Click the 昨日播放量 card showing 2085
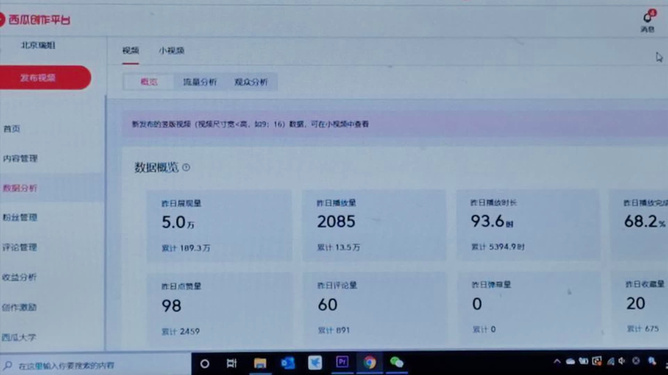 tap(374, 225)
